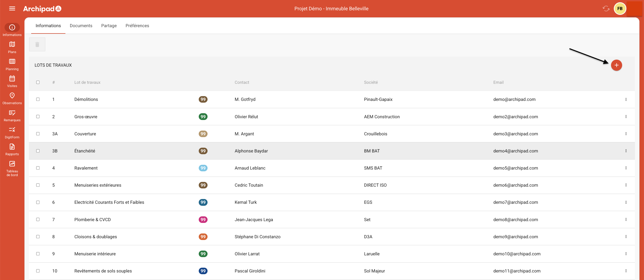Screen dimensions: 644x280
Task: Open the hamburger menu icon
Action: coord(12,9)
